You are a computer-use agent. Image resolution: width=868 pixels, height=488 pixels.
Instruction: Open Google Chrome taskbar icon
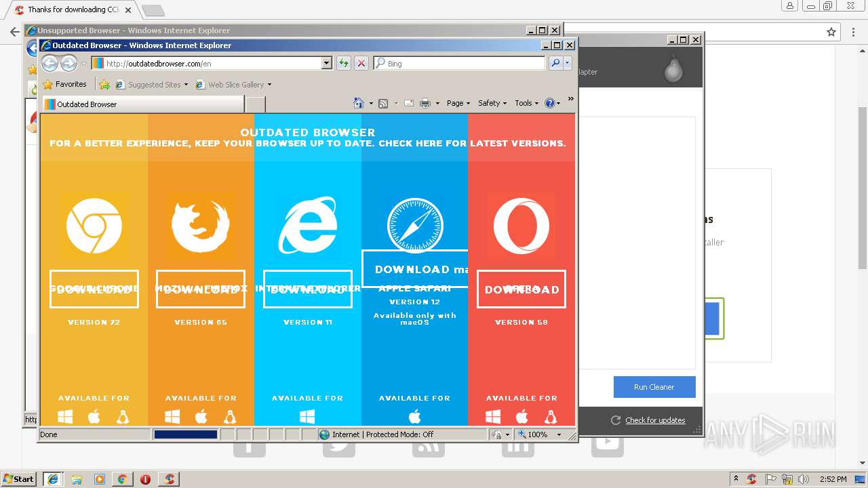(123, 479)
